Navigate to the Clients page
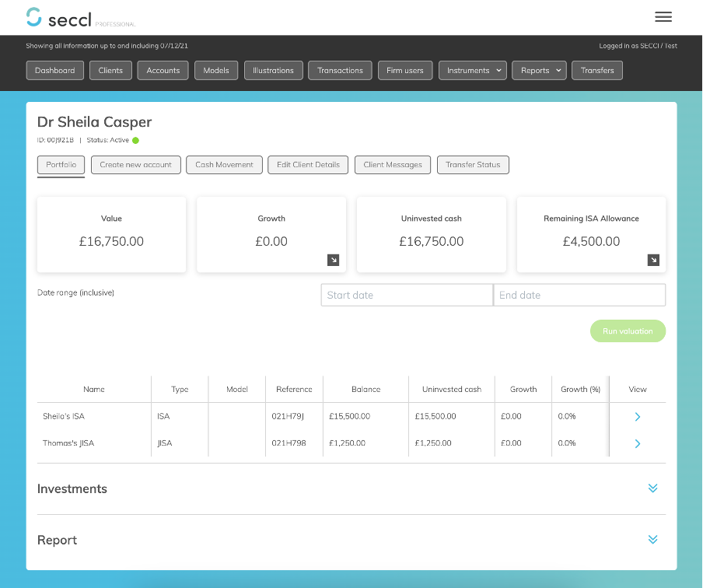 (110, 70)
